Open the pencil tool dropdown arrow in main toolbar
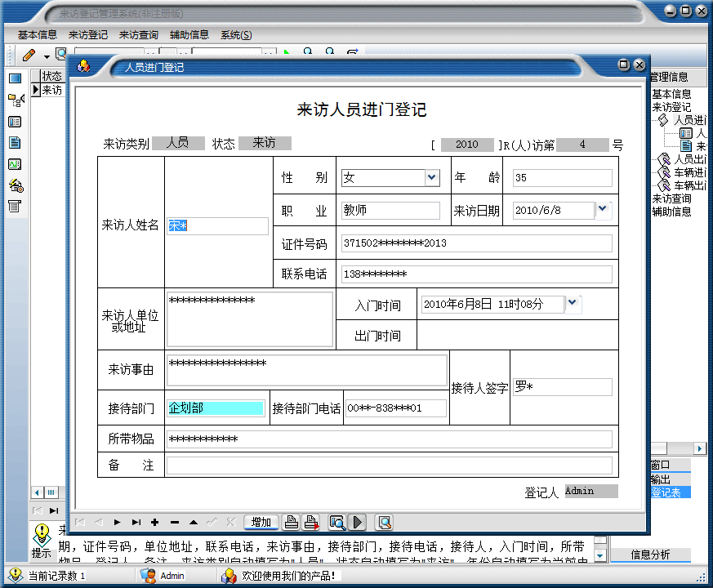 coord(47,57)
